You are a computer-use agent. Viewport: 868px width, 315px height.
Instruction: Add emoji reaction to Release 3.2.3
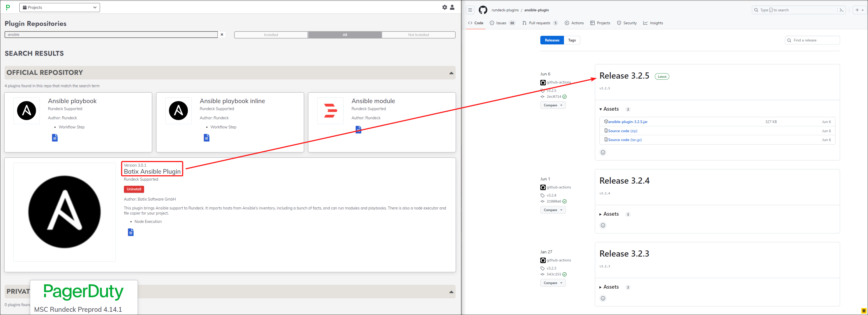click(603, 298)
